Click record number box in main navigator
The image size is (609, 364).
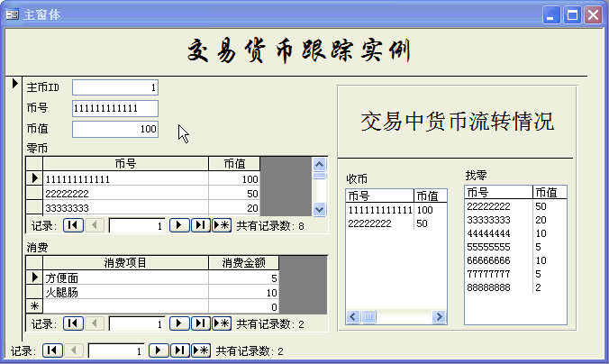pos(115,351)
